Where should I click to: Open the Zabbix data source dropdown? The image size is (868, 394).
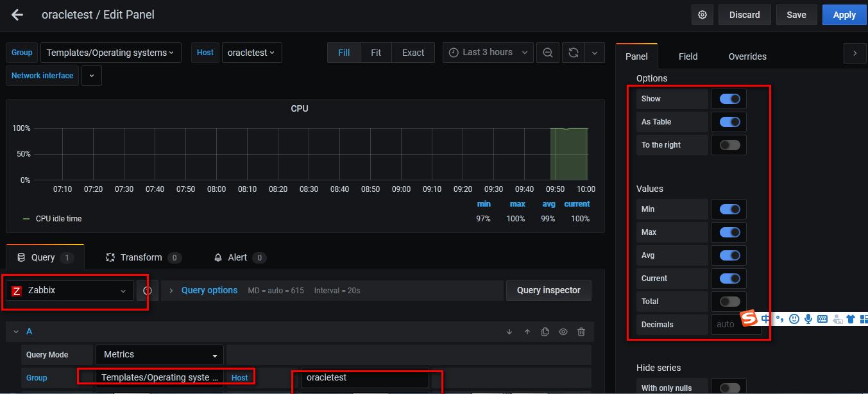coord(70,291)
